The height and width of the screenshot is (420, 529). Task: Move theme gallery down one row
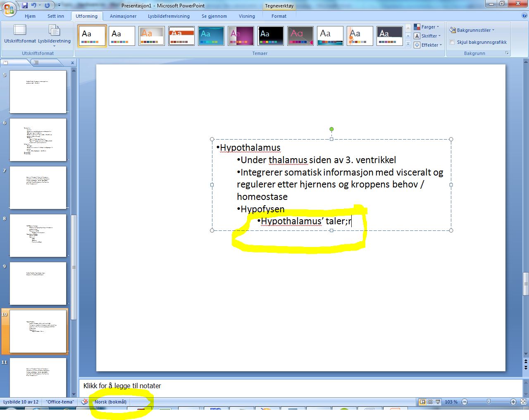(408, 36)
